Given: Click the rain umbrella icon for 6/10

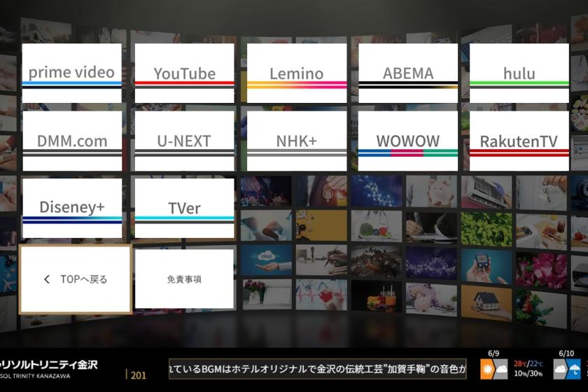Looking at the screenshot, I should [x=573, y=369].
